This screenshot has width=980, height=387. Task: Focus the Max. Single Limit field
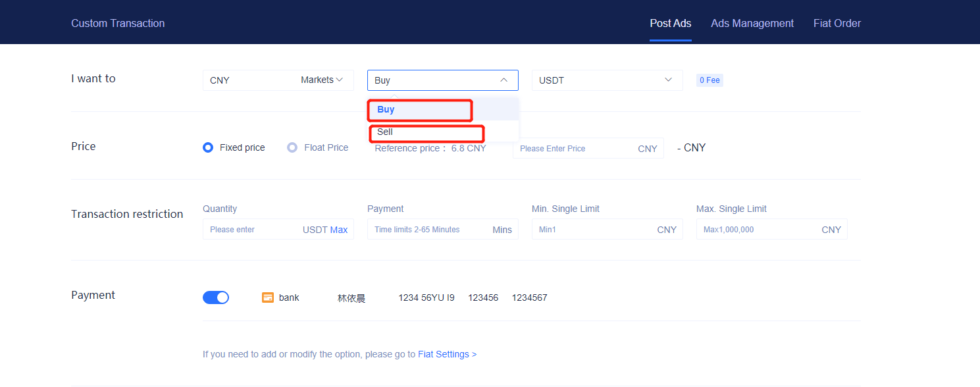(x=772, y=229)
